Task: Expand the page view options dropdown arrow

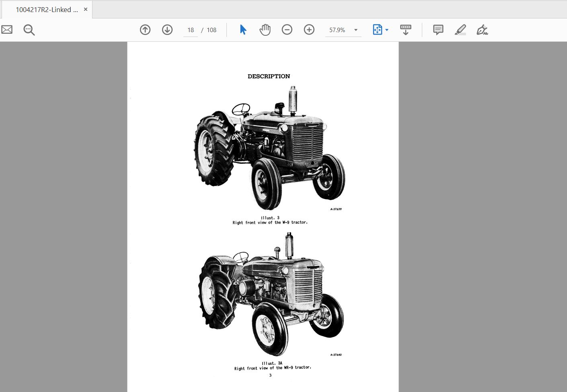Action: 387,30
